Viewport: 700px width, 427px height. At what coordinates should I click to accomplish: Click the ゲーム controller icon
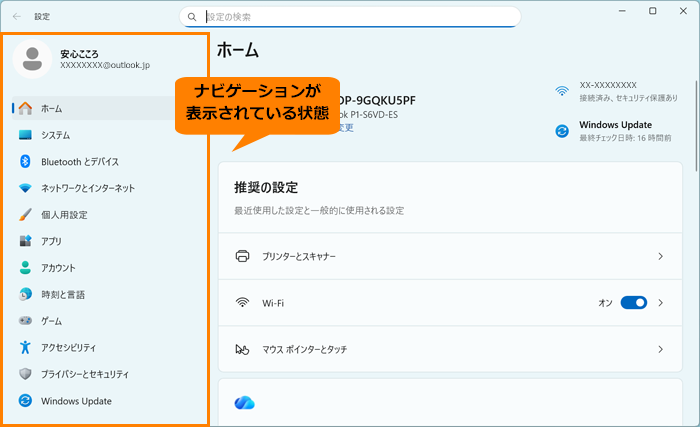pyautogui.click(x=25, y=321)
